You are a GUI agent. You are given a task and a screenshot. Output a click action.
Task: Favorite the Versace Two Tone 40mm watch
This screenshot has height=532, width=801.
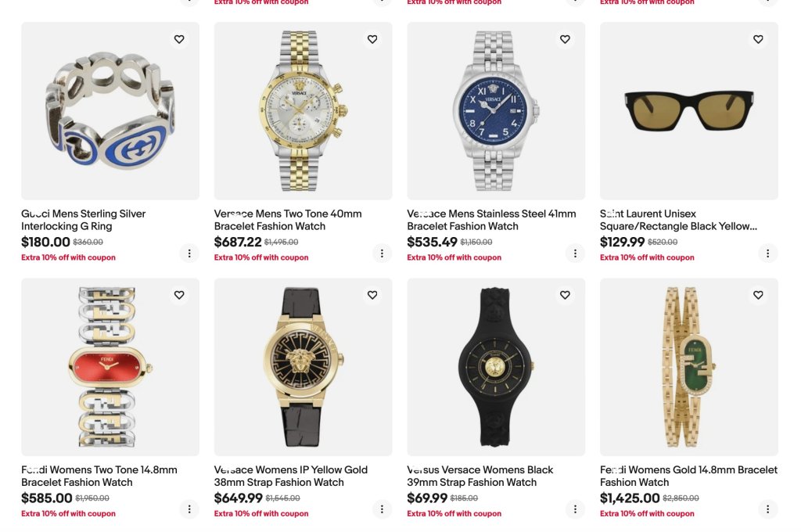372,39
